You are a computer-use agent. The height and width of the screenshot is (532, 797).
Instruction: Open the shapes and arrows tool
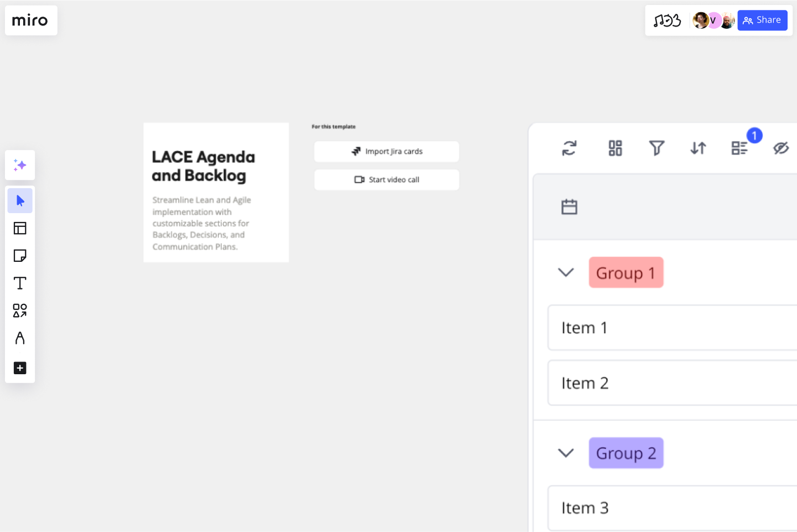[x=20, y=311]
